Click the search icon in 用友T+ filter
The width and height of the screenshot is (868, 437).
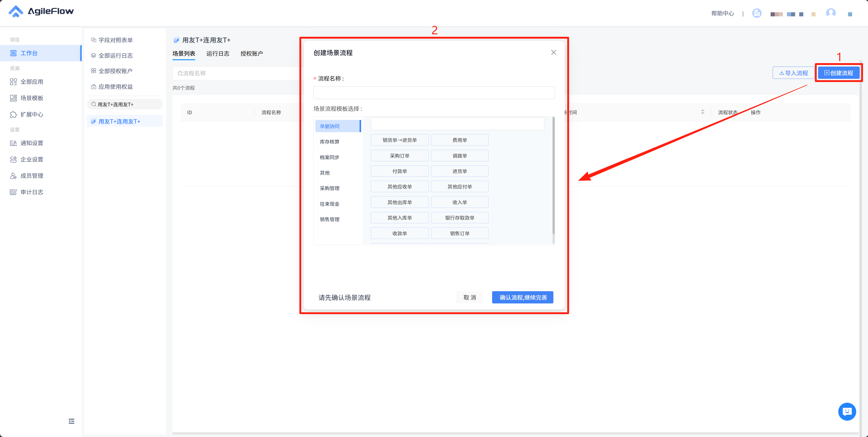coord(94,104)
